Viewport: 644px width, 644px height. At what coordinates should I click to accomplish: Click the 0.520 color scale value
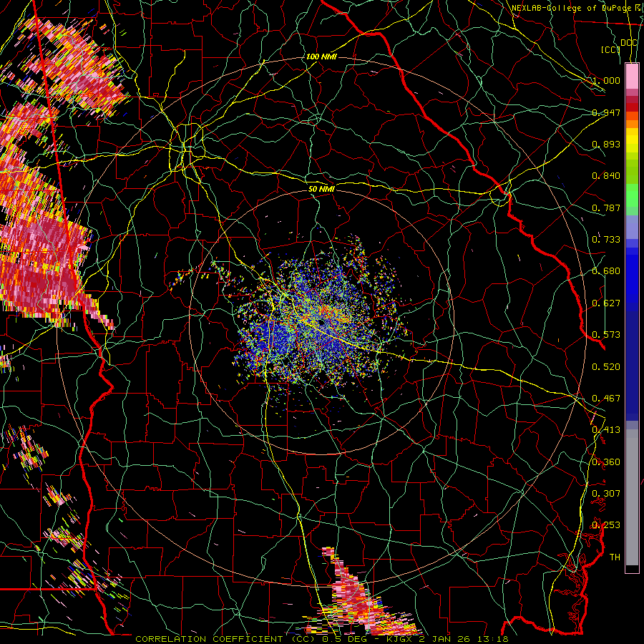(x=606, y=367)
